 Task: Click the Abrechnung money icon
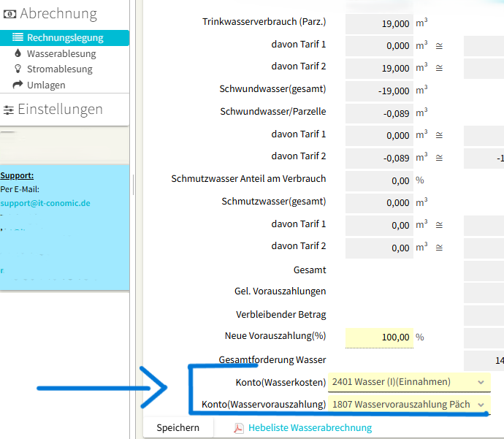9,14
